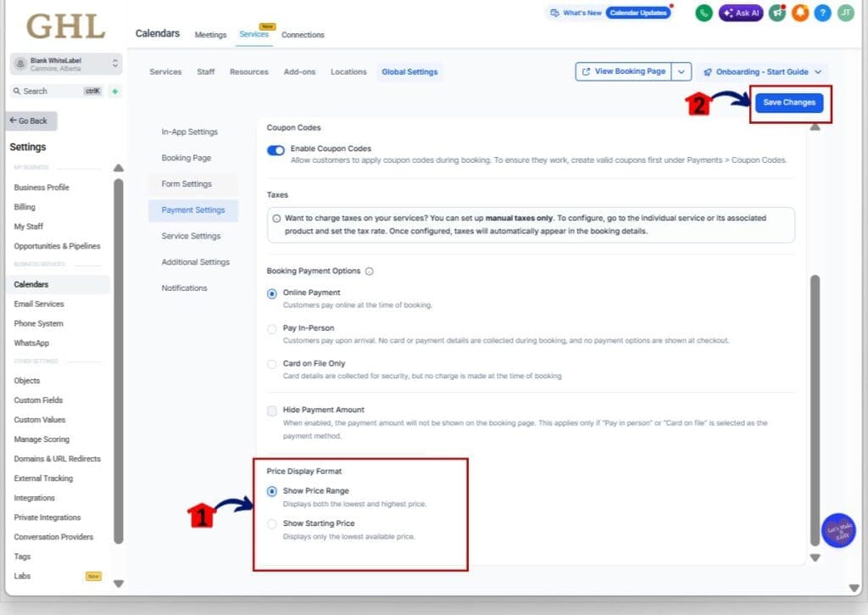Screen dimensions: 868x615
Task: Click the orange notification bell icon
Action: pos(799,13)
